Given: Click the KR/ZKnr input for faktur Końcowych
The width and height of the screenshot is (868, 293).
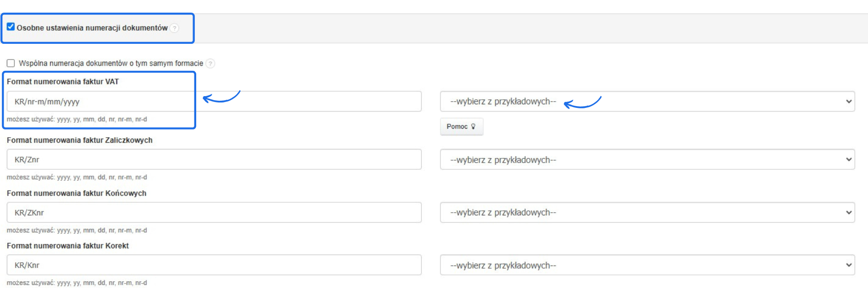Looking at the screenshot, I should point(212,212).
